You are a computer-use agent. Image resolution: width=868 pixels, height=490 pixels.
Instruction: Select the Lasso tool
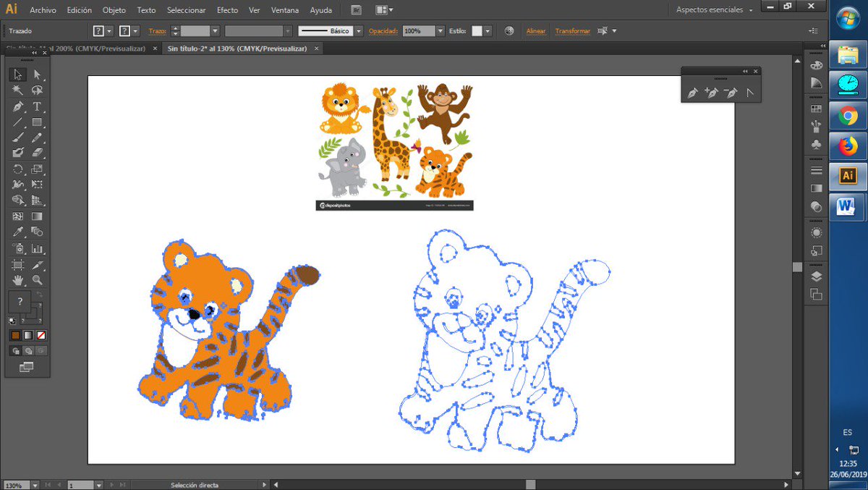click(37, 90)
